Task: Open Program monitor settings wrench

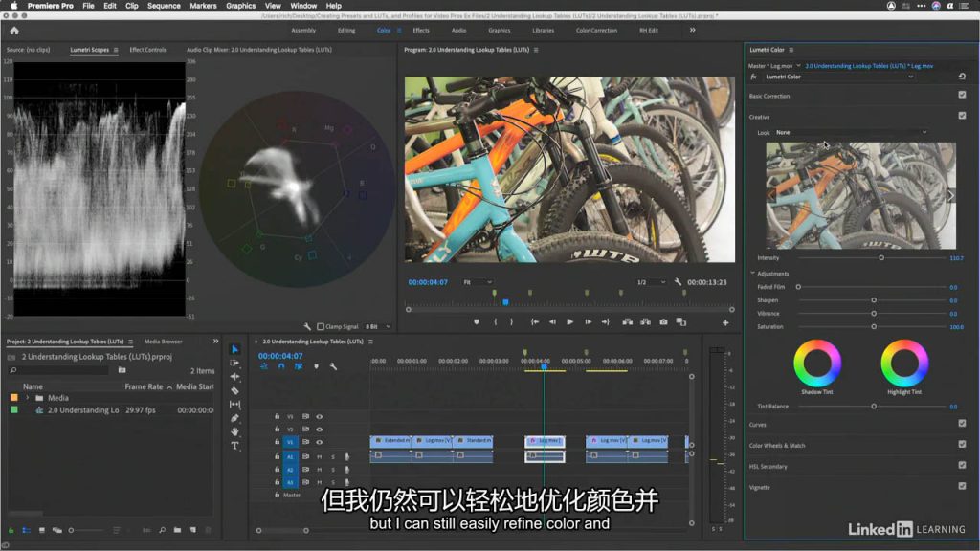Action: [x=679, y=282]
